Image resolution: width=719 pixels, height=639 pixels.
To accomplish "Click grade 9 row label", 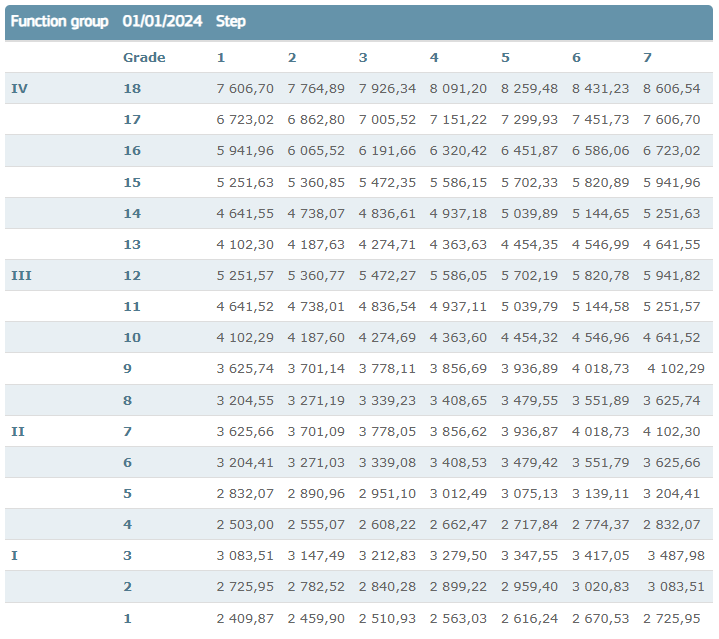I will [128, 369].
